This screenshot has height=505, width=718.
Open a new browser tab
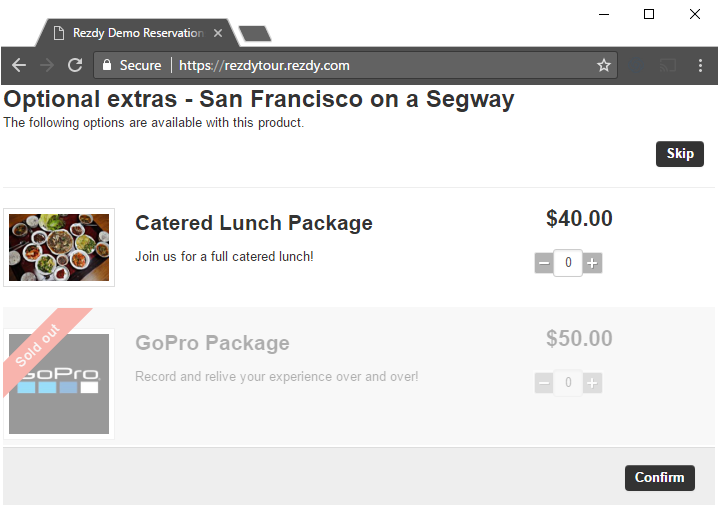pos(255,34)
